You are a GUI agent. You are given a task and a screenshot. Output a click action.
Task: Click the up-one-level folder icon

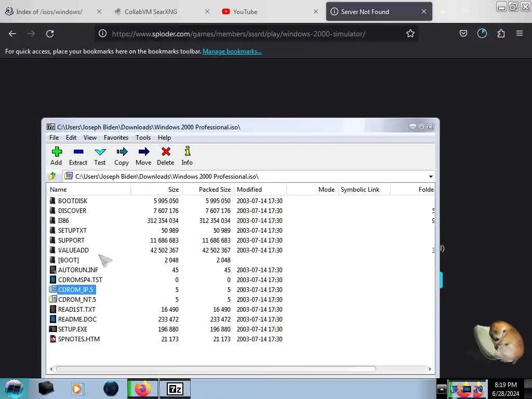[52, 176]
